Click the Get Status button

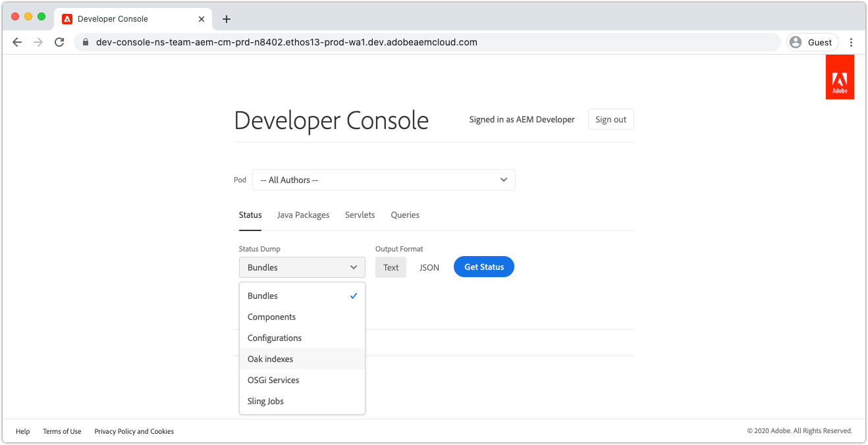(484, 267)
